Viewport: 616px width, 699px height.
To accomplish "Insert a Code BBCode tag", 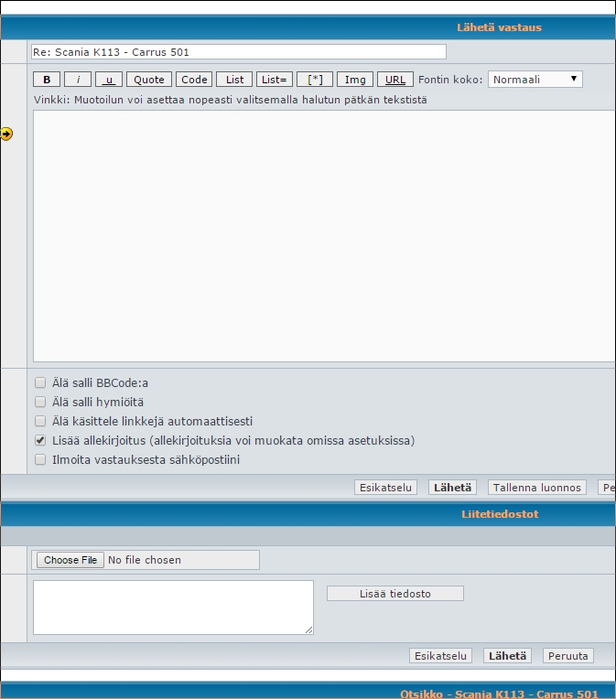I will (x=194, y=80).
